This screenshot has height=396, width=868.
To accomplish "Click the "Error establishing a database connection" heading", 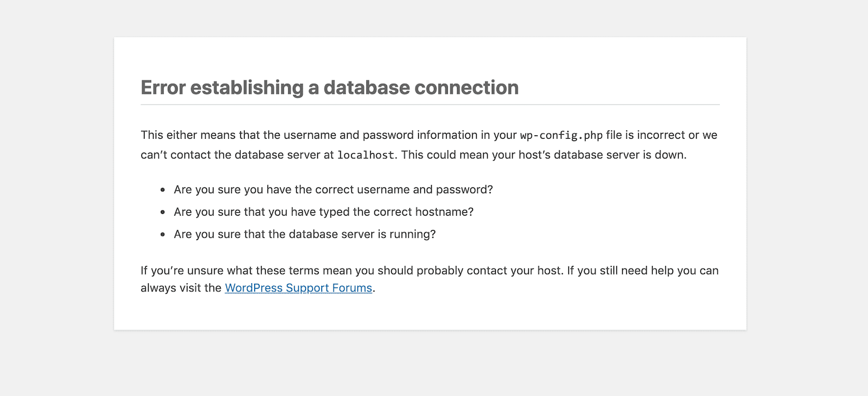I will click(329, 87).
